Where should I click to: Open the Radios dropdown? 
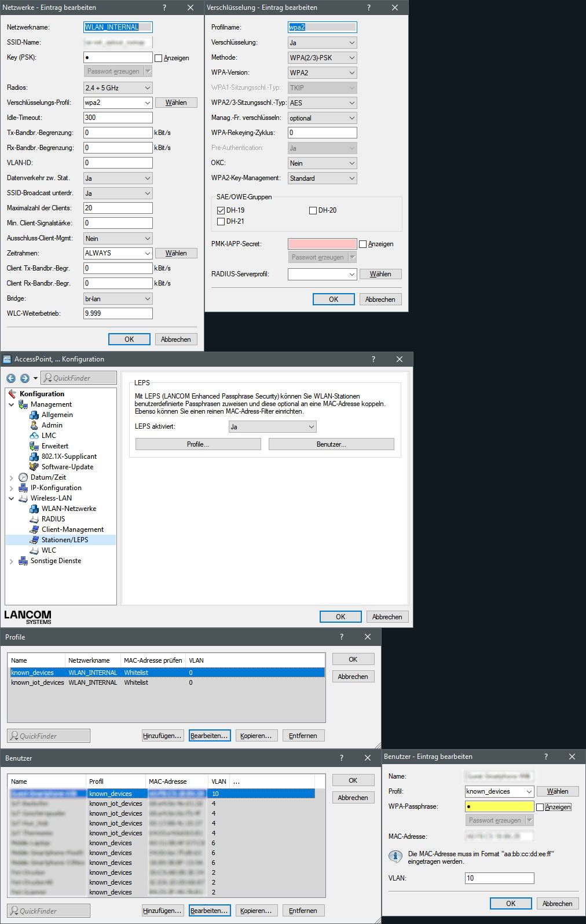pos(118,87)
